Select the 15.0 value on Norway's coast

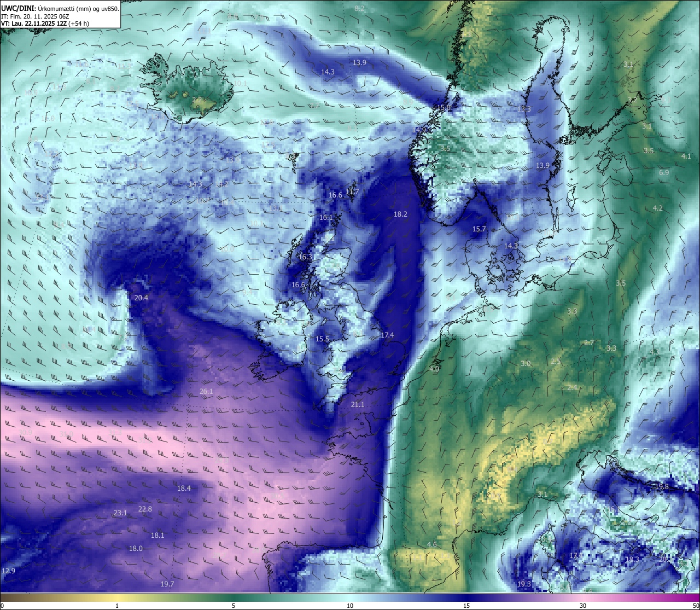click(x=444, y=108)
